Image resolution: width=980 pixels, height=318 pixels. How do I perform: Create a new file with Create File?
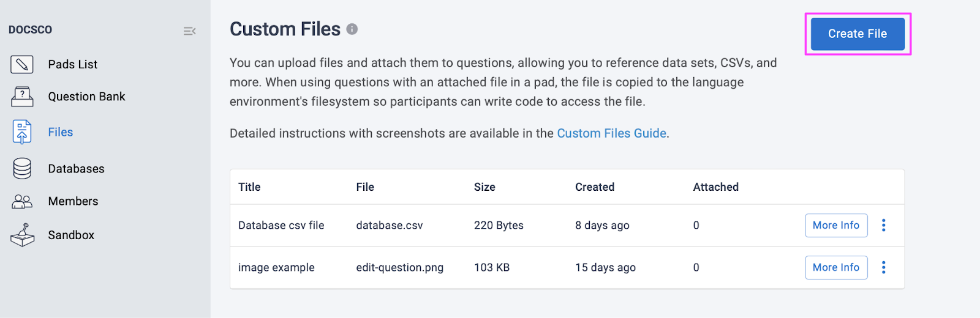coord(858,34)
